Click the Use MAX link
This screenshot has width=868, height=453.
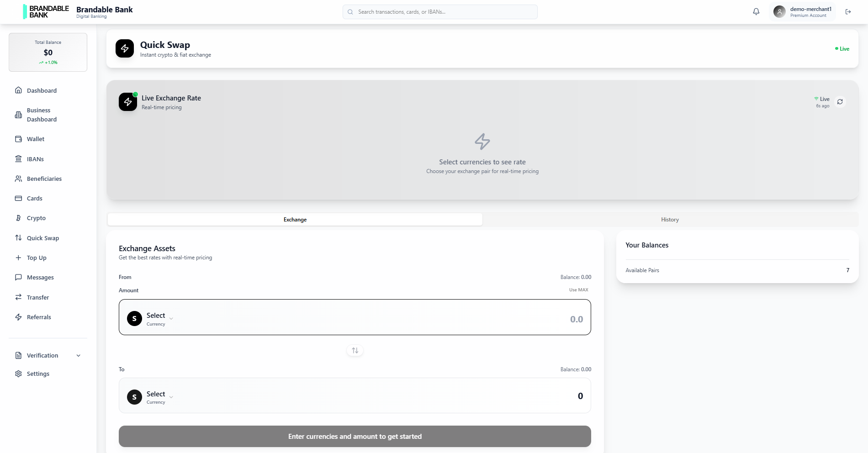578,290
